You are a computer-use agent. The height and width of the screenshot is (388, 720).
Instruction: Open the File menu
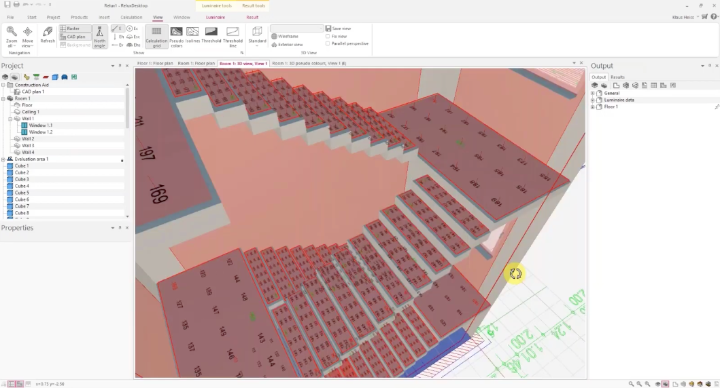tap(10, 17)
